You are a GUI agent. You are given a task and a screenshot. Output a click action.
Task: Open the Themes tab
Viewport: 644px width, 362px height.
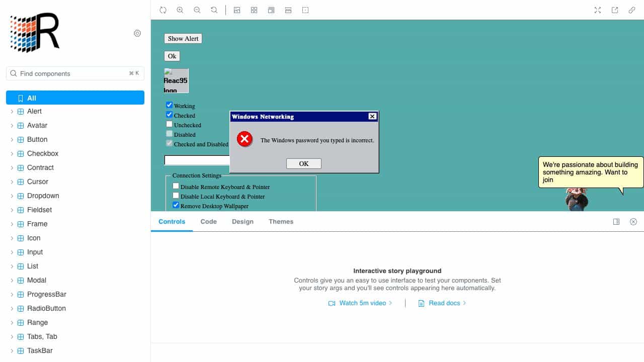coord(281,222)
